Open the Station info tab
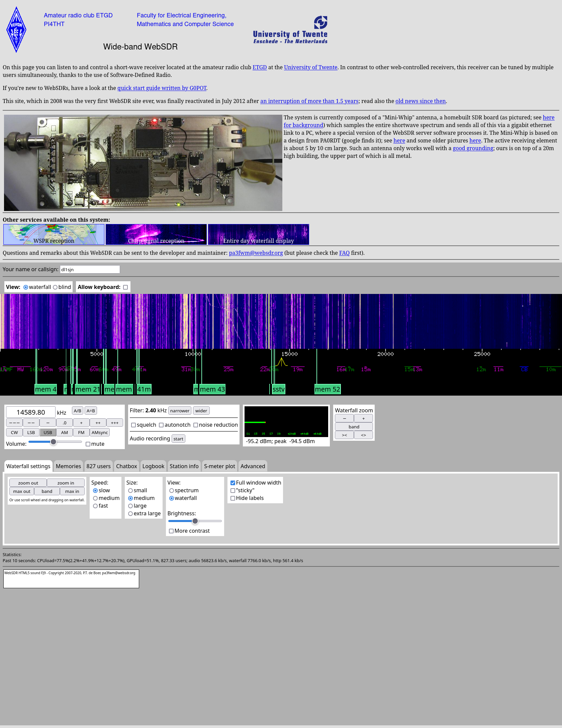The image size is (562, 728). [184, 466]
